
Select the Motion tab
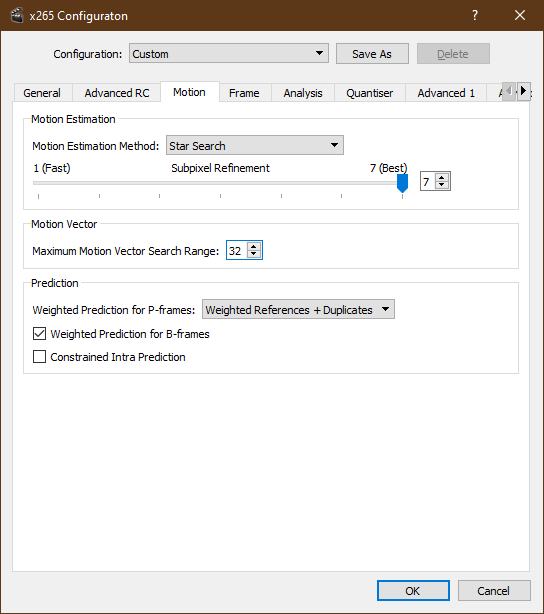[190, 92]
